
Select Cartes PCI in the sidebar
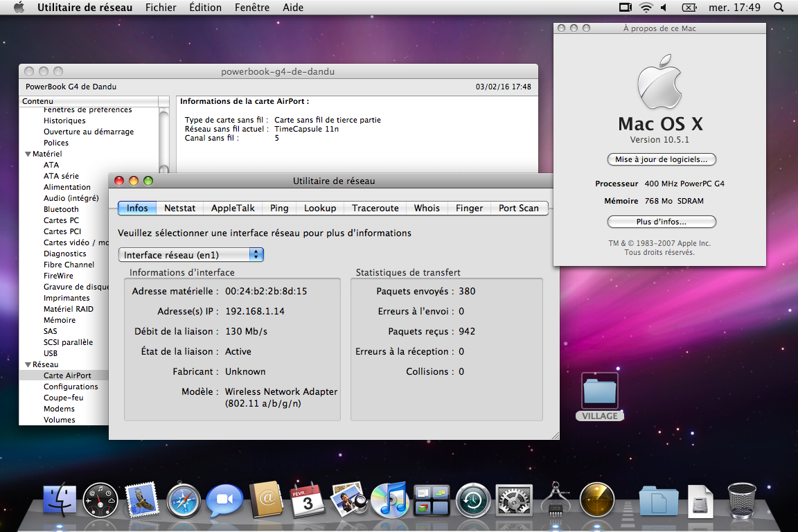click(62, 231)
